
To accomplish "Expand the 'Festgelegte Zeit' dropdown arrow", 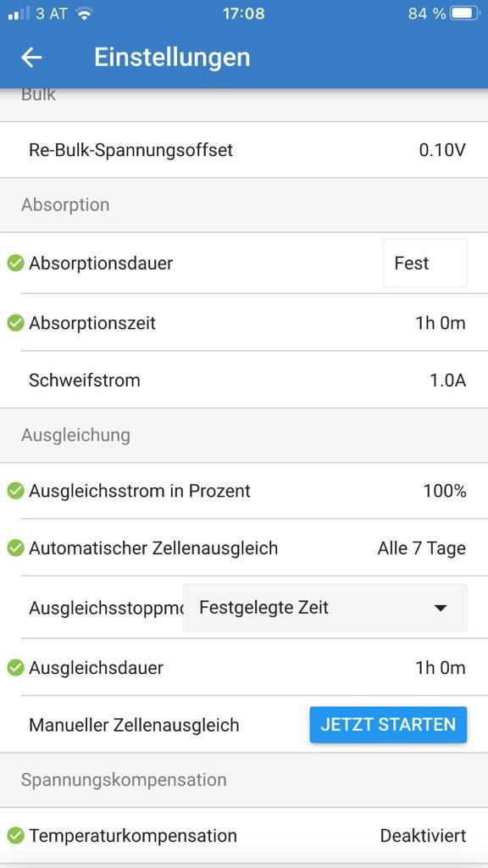I will click(441, 608).
